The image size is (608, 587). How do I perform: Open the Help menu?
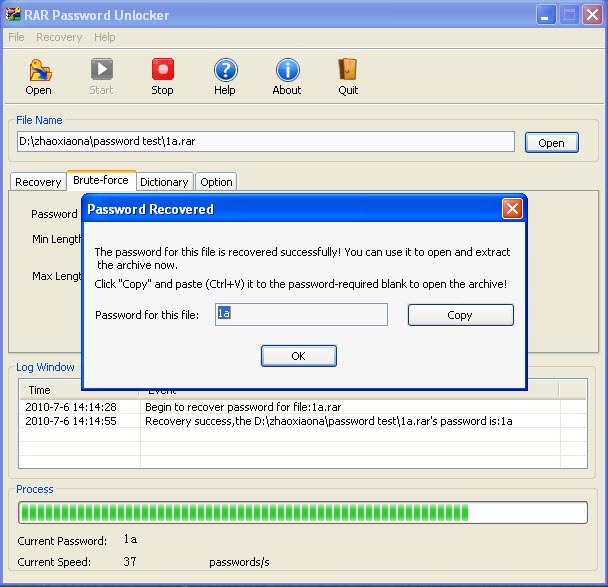[x=105, y=37]
